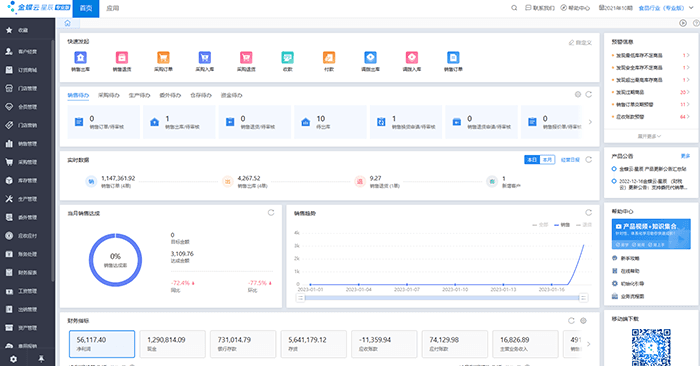Open settings gear of to-do panel
This screenshot has width=700, height=366.
(578, 95)
